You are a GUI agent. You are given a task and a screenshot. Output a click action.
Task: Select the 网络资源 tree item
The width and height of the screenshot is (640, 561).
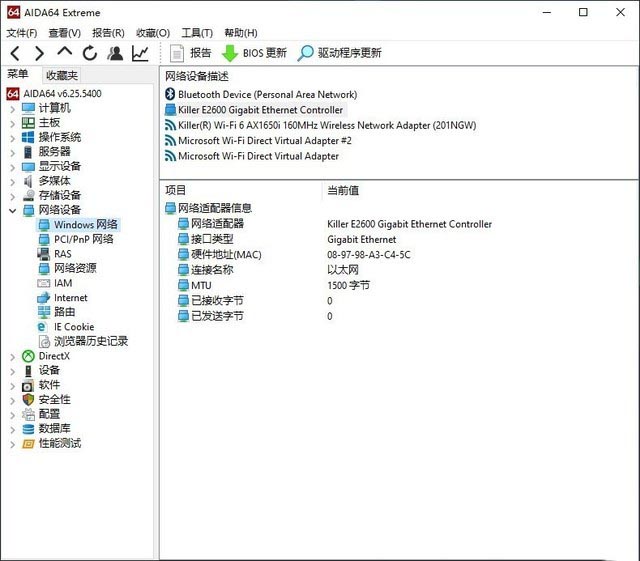pos(67,268)
